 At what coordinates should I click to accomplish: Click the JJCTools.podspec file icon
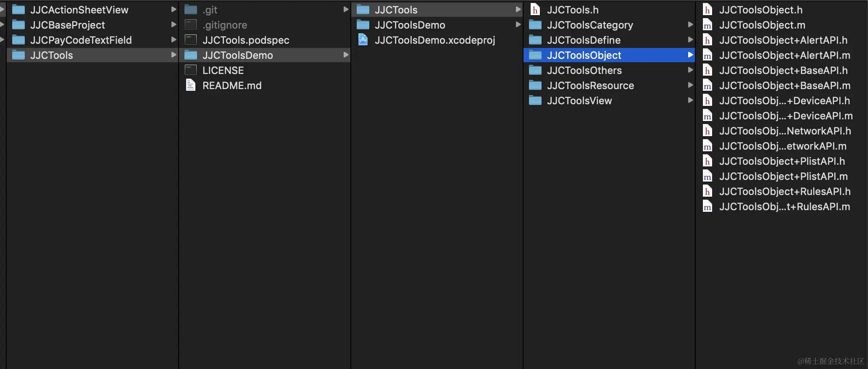(191, 40)
